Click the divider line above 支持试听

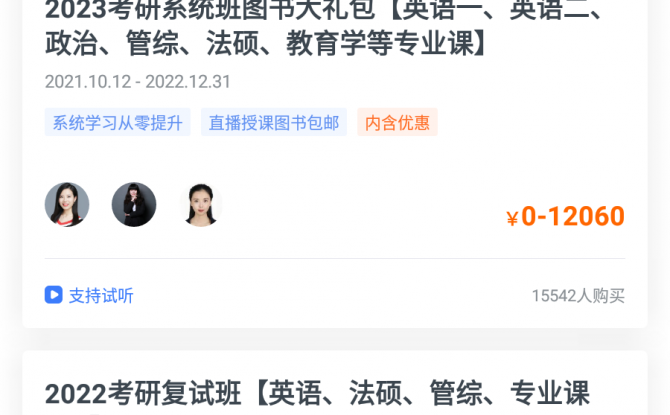[335, 258]
